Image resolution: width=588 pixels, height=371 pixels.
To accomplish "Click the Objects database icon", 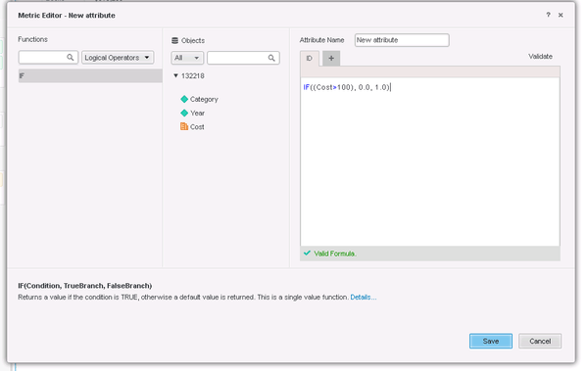I will point(174,40).
